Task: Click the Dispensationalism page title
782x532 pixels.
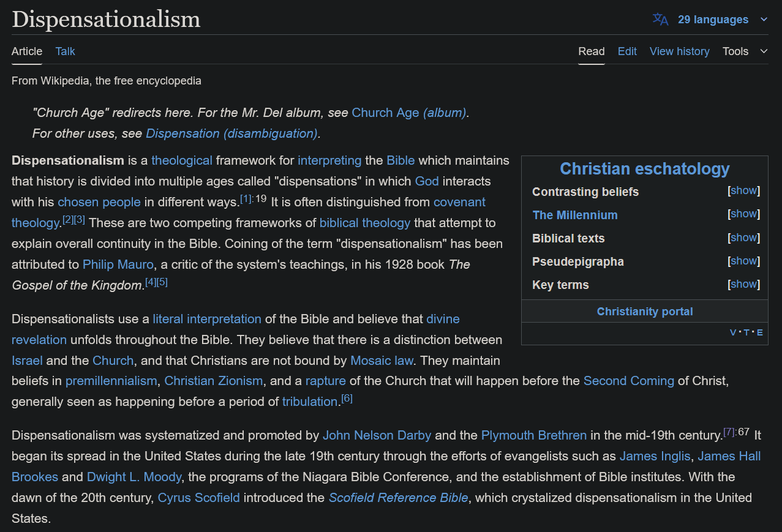Action: 106,19
